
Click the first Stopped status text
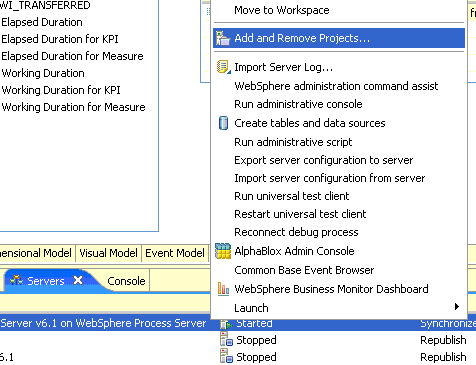(256, 340)
